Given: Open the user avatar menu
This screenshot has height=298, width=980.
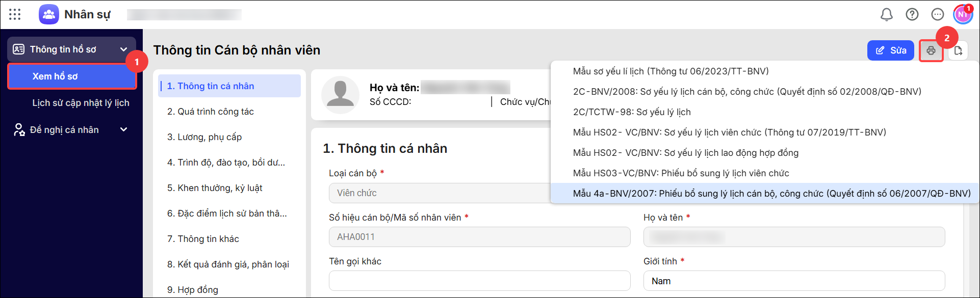Looking at the screenshot, I should click(x=963, y=14).
